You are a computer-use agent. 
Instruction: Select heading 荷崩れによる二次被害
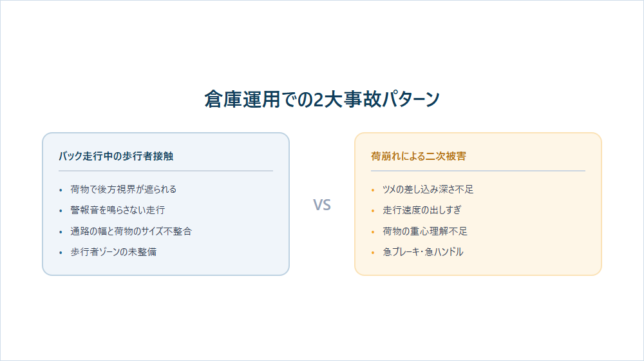click(x=419, y=156)
